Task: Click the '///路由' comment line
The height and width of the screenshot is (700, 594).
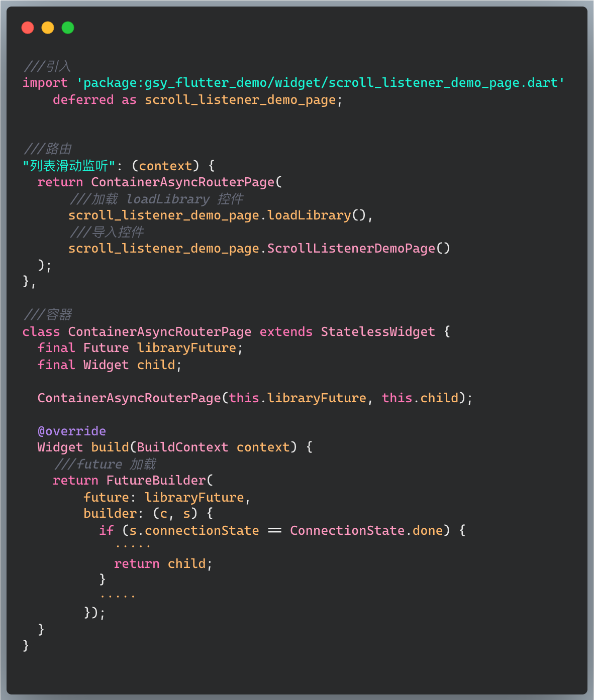Action: 48,149
